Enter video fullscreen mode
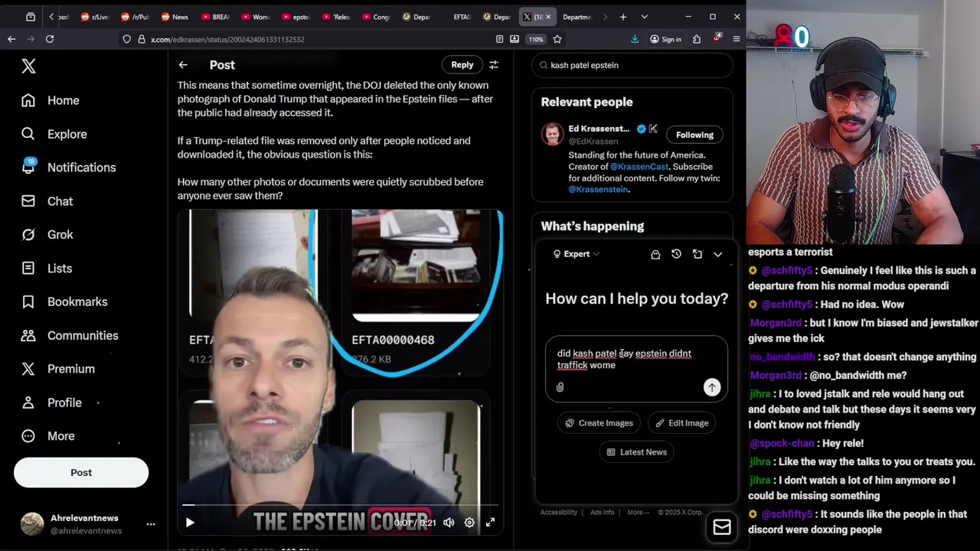The image size is (980, 551). (490, 523)
